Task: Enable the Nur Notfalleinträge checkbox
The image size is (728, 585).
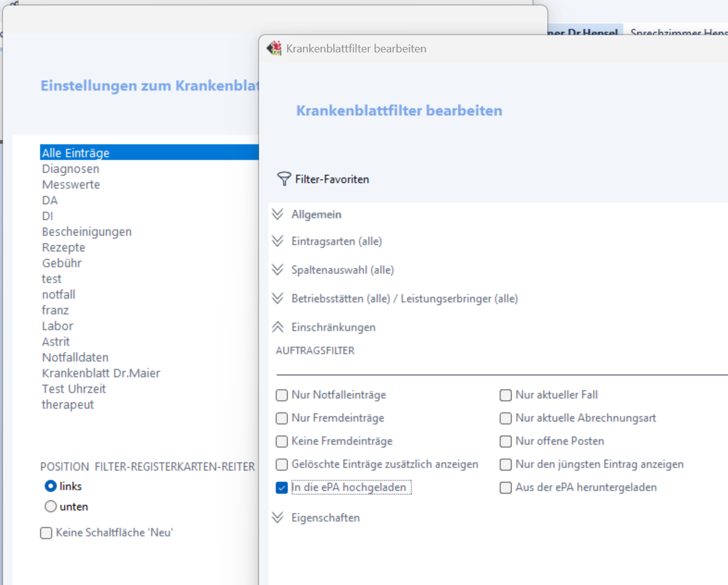Action: pyautogui.click(x=282, y=395)
